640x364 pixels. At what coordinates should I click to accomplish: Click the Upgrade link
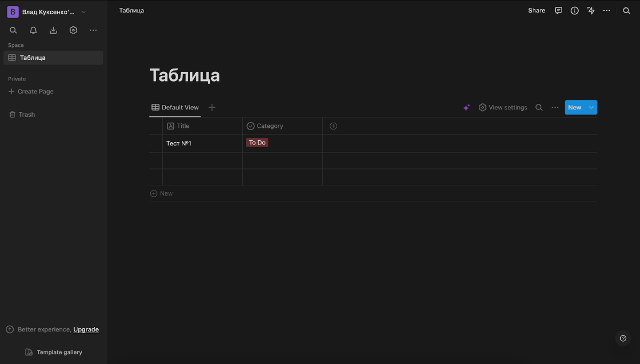[86, 329]
